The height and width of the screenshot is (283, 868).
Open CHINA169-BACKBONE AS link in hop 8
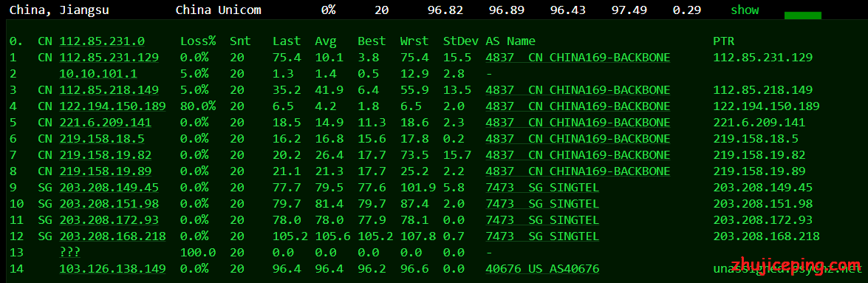point(578,171)
